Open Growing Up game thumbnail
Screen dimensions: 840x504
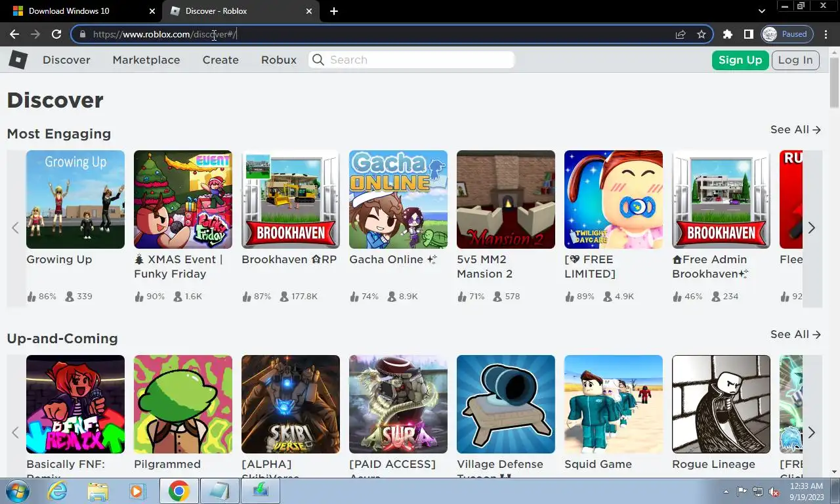(x=75, y=199)
